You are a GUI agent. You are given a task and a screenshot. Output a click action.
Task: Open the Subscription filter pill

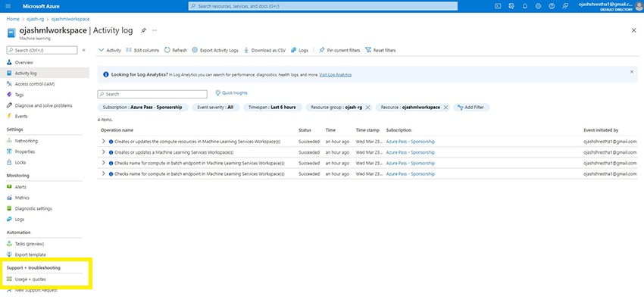[143, 108]
